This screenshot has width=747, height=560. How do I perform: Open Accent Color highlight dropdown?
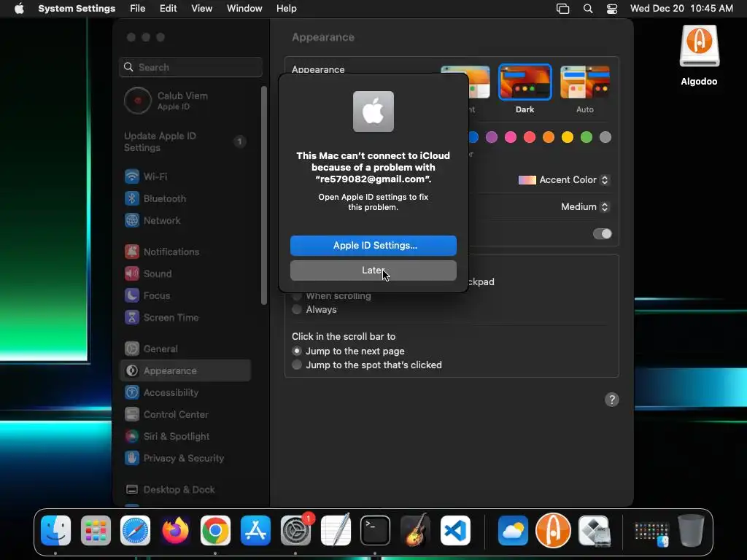click(564, 180)
